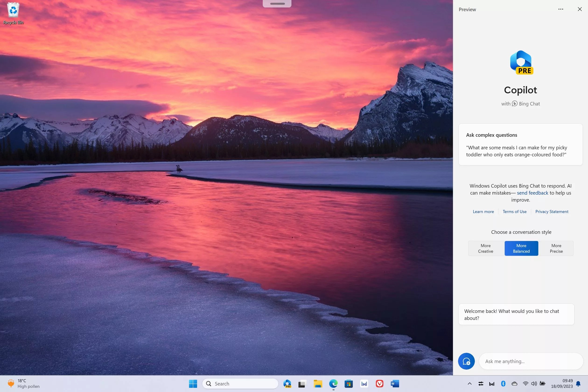Image resolution: width=588 pixels, height=392 pixels.
Task: Select the More Balanced conversation style
Action: point(521,248)
